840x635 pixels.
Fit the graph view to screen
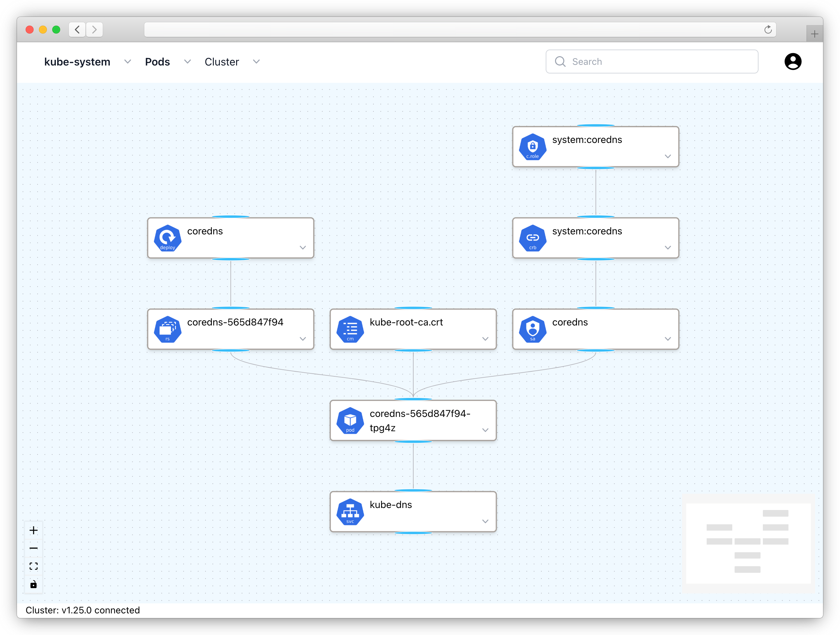click(33, 566)
